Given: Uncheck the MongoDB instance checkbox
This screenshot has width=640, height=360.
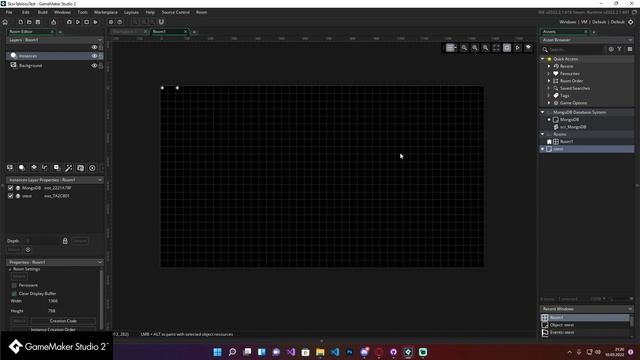Looking at the screenshot, I should (x=11, y=188).
